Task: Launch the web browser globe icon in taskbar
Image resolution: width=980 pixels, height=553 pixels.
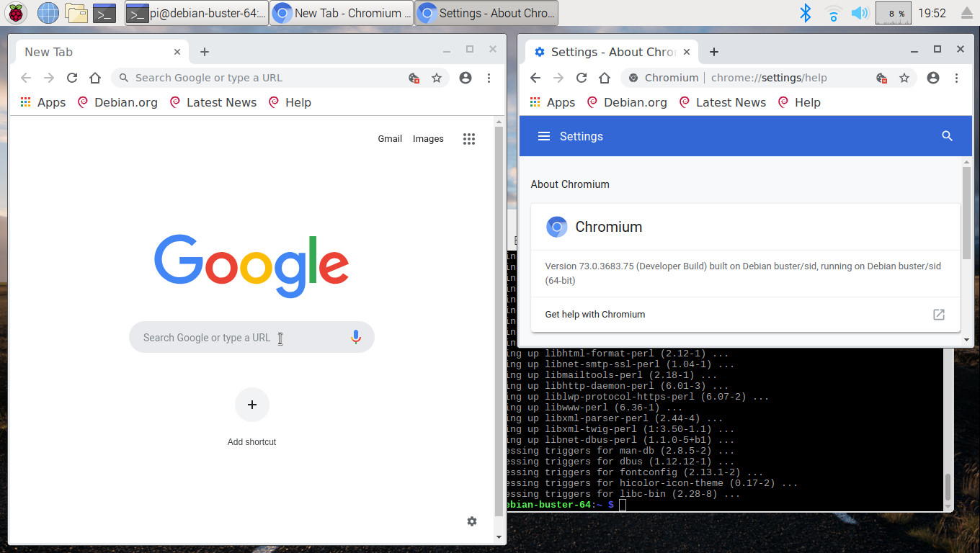Action: pyautogui.click(x=48, y=13)
